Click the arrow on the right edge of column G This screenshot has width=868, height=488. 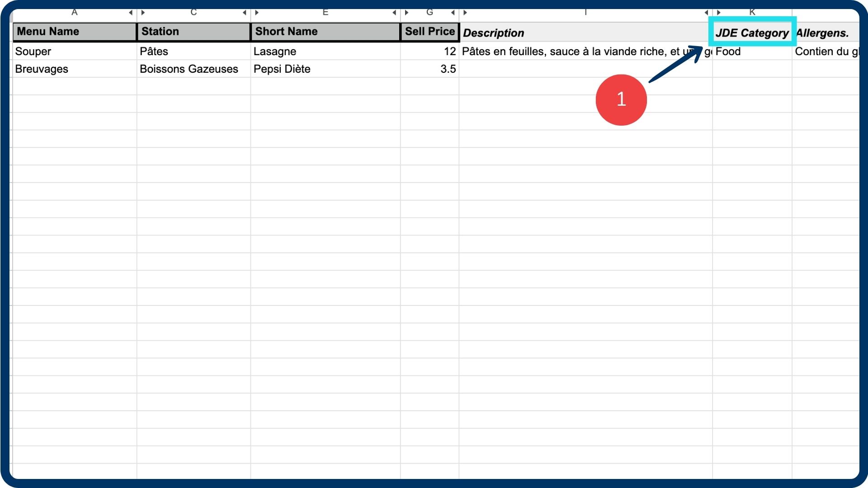(x=453, y=13)
